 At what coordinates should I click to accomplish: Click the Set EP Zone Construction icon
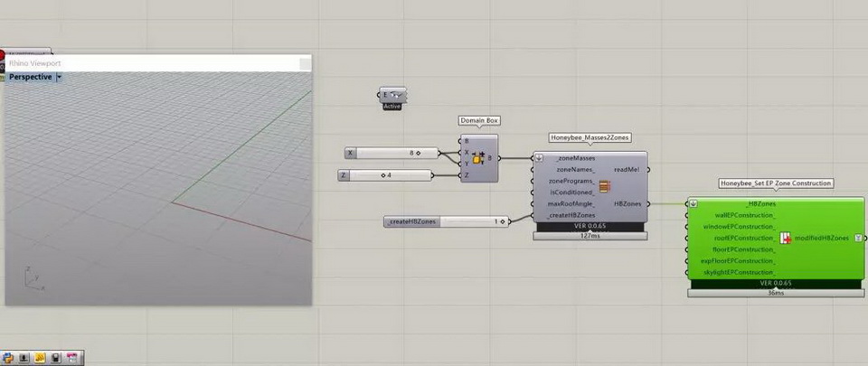pos(786,239)
